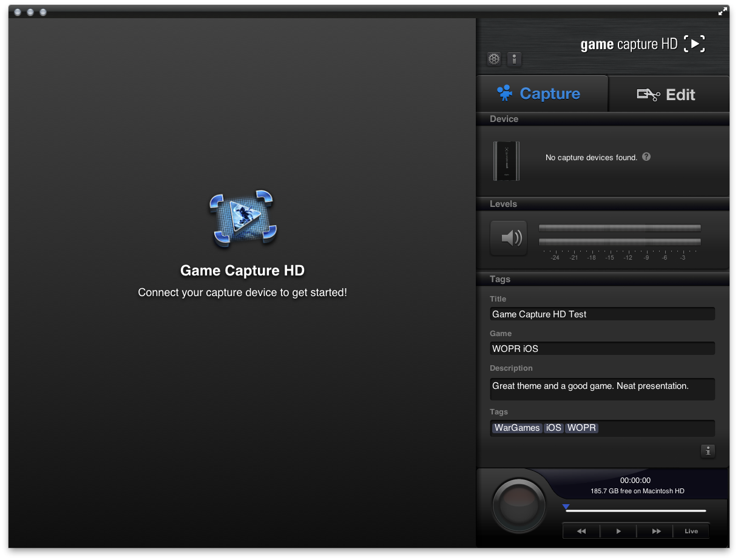Click the Title text field
Image resolution: width=738 pixels, height=560 pixels.
602,314
